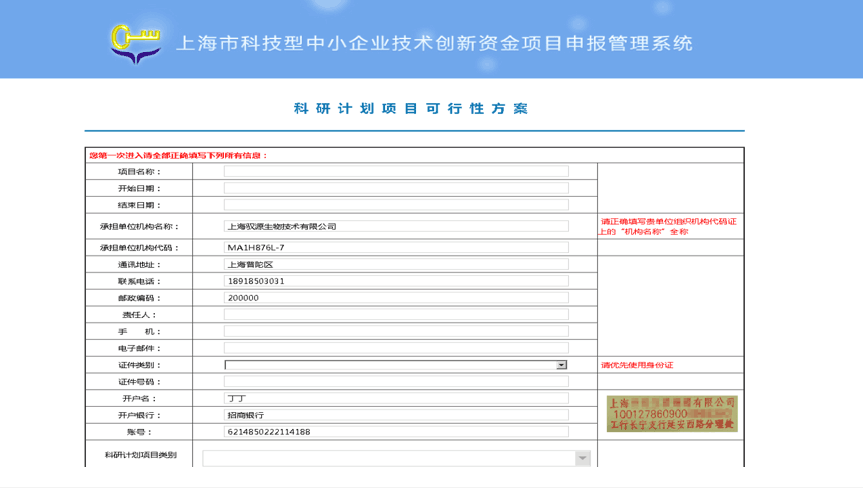This screenshot has width=863, height=488.
Task: Click the 电子邮件 input field
Action: (x=396, y=348)
